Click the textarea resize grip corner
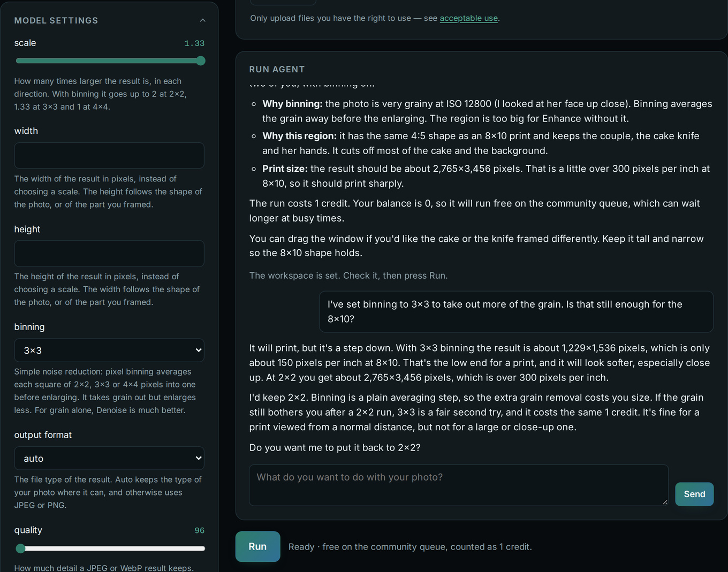Image resolution: width=728 pixels, height=572 pixels. click(x=665, y=502)
